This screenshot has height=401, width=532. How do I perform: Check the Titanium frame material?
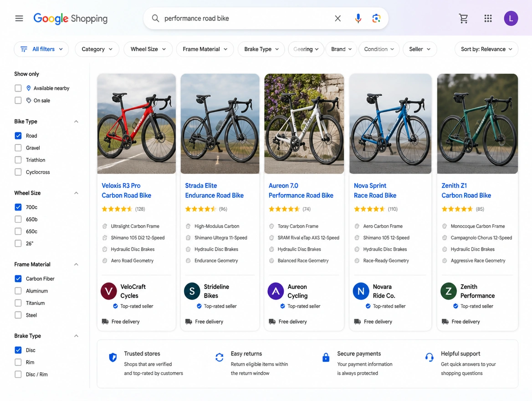[18, 303]
